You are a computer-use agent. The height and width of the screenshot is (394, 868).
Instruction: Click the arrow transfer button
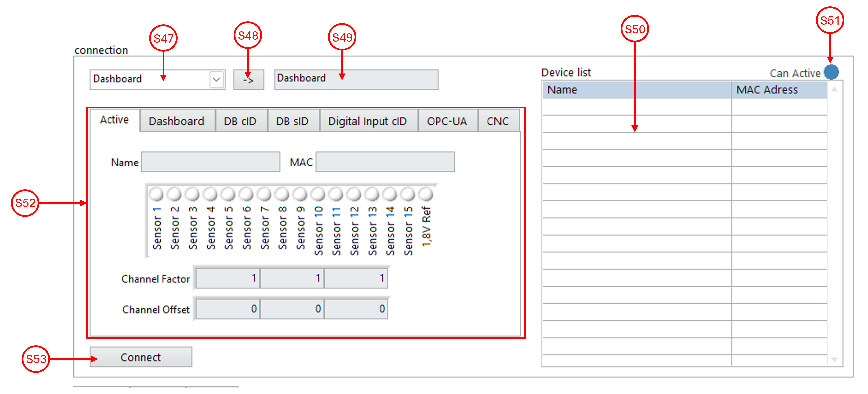249,80
